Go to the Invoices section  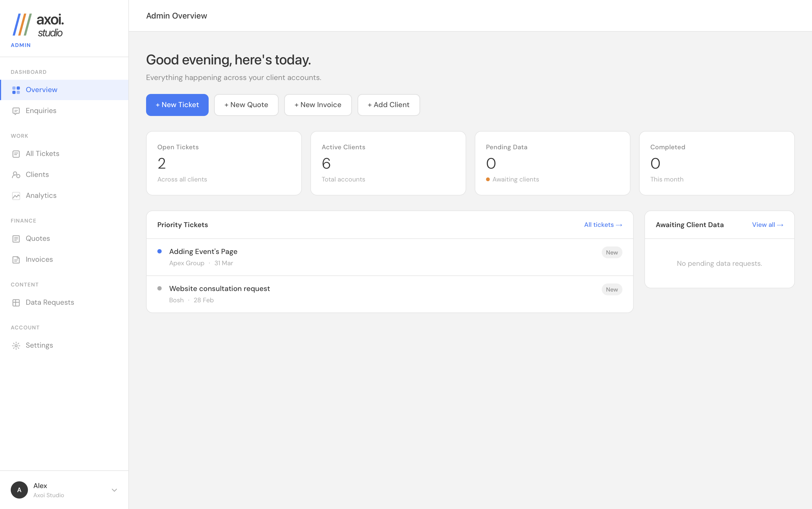tap(39, 259)
